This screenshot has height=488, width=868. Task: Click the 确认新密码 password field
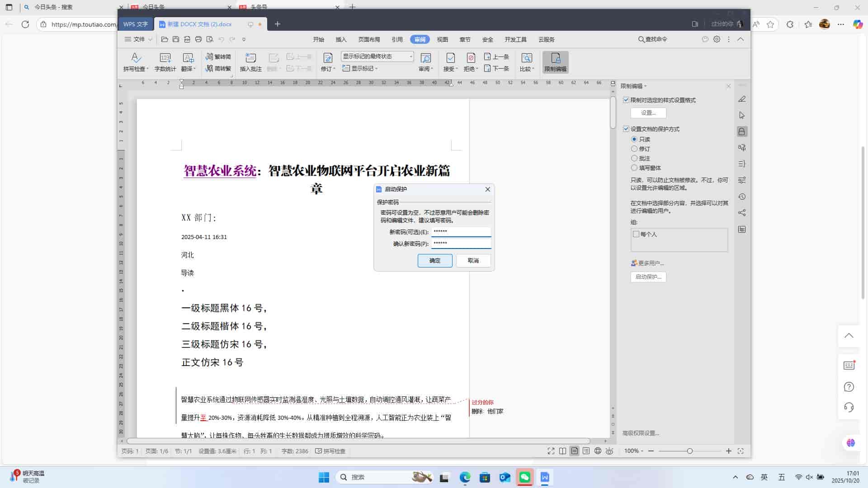(x=461, y=244)
